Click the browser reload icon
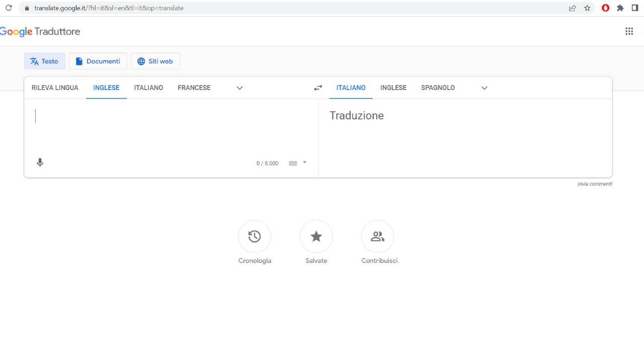This screenshot has height=362, width=644. 9,8
